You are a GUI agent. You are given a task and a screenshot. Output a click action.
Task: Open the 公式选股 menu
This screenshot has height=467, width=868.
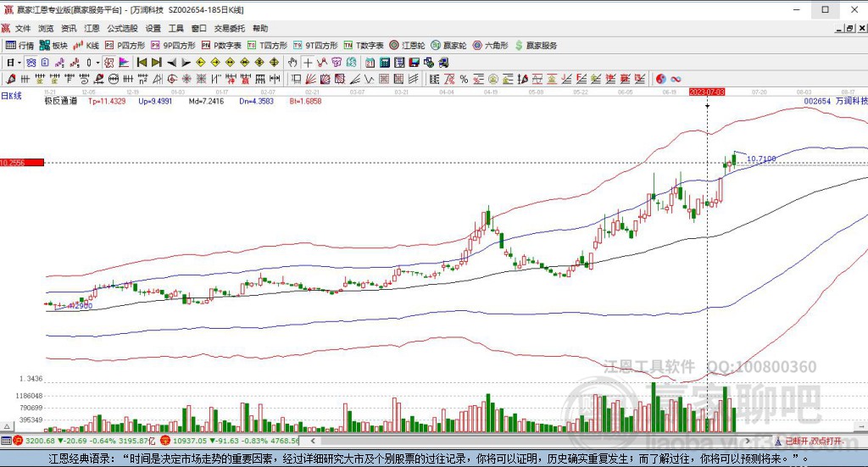click(x=122, y=28)
